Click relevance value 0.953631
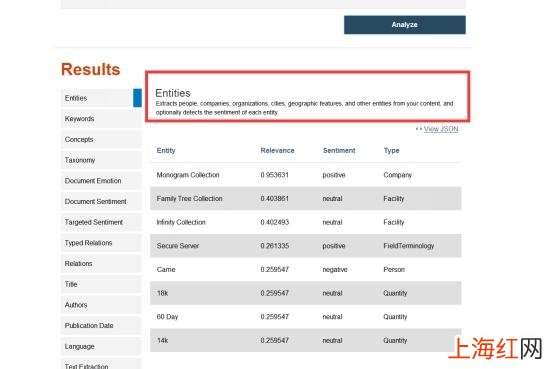Image resolution: width=554 pixels, height=369 pixels. 275,175
